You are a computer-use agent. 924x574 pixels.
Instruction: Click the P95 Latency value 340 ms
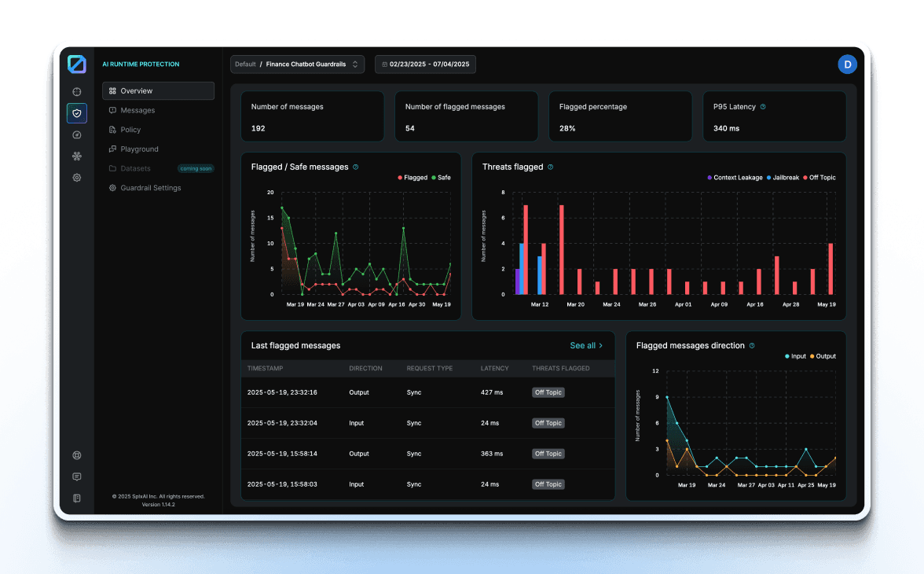coord(726,129)
